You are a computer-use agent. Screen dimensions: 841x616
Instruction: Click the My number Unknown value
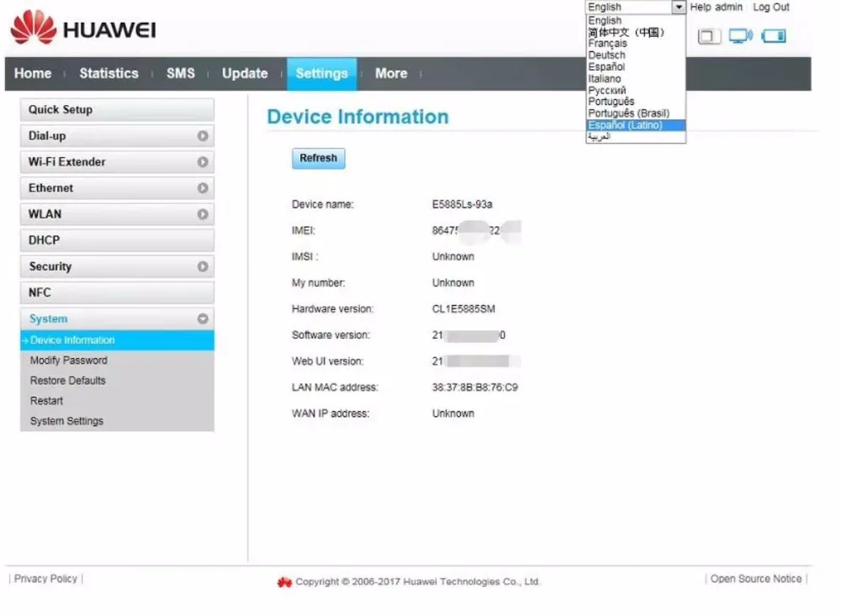453,282
